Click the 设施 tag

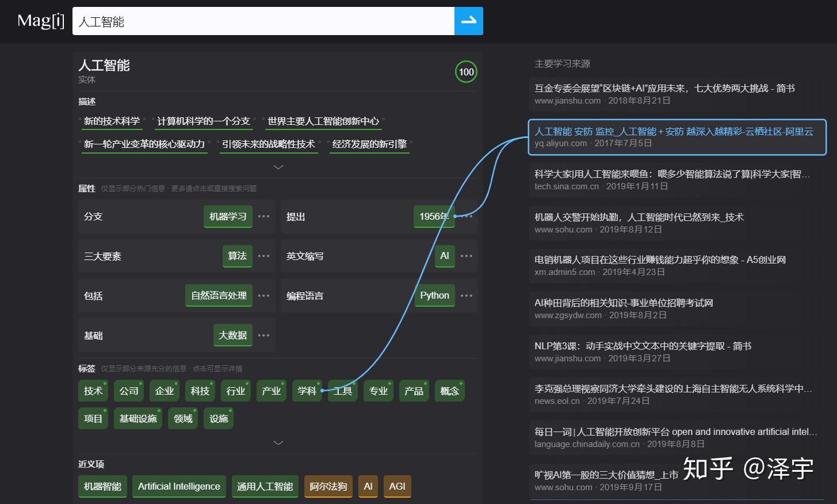pos(219,419)
